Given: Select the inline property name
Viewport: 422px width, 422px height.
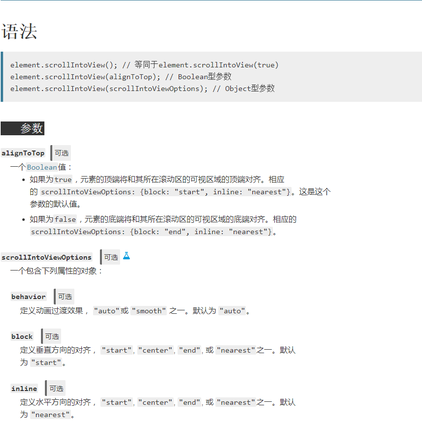Looking at the screenshot, I should click(24, 389).
